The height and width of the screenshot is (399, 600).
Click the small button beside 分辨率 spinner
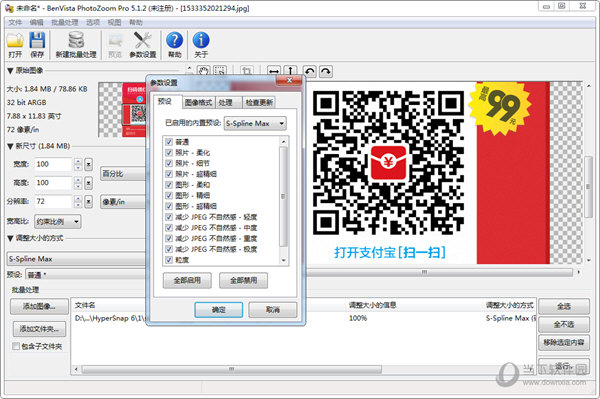pos(88,202)
